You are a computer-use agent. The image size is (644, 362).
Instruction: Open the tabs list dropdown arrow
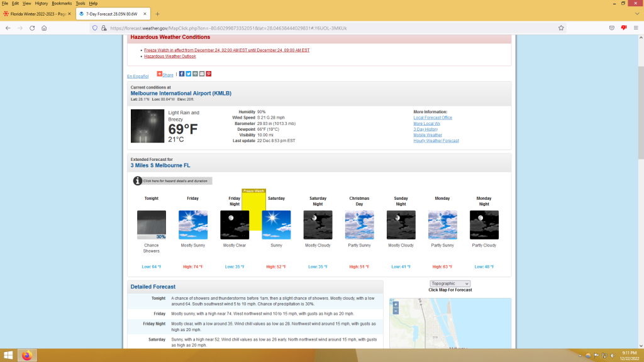[x=637, y=14]
